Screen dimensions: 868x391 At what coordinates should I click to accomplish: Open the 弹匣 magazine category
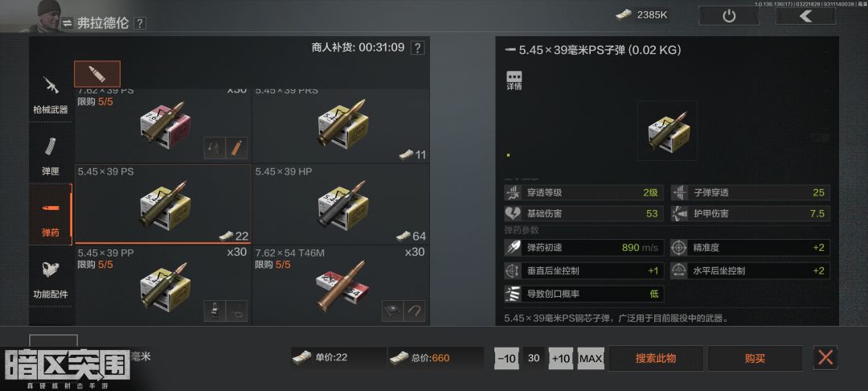click(51, 155)
